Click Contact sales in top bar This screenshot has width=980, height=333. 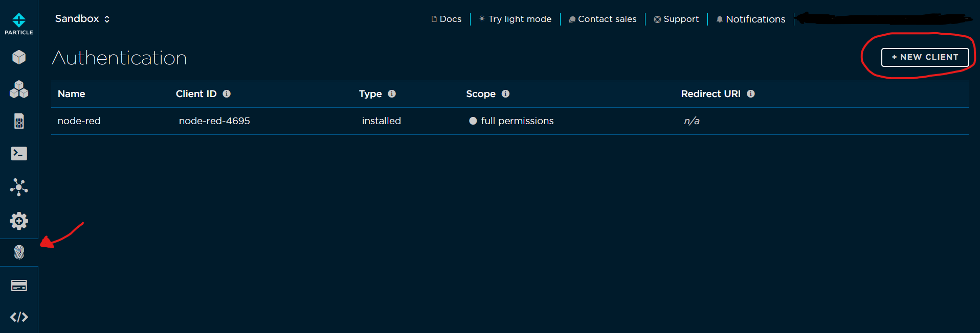click(603, 19)
